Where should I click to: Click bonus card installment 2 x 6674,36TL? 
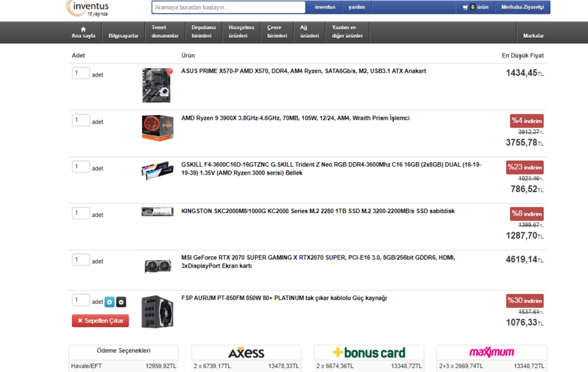tap(335, 366)
